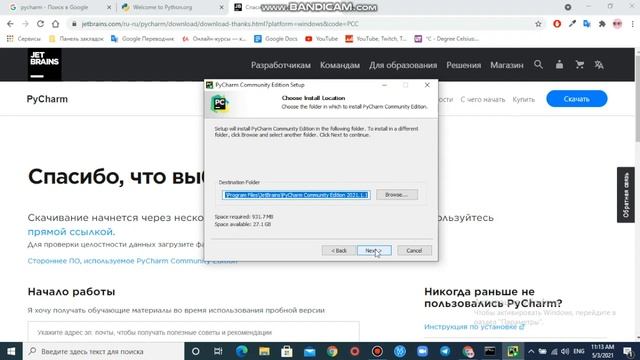The width and height of the screenshot is (640, 360).
Task: Reload the current page
Action: [40, 24]
